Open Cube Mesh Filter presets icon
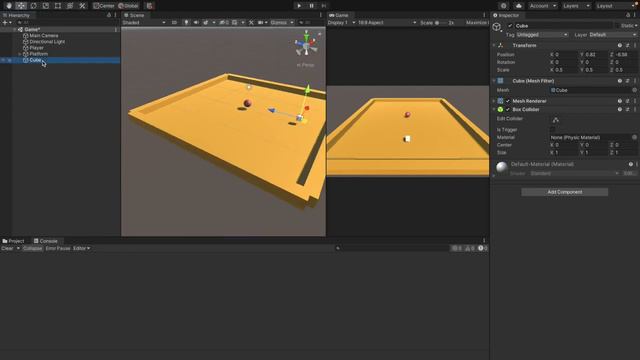 click(627, 81)
